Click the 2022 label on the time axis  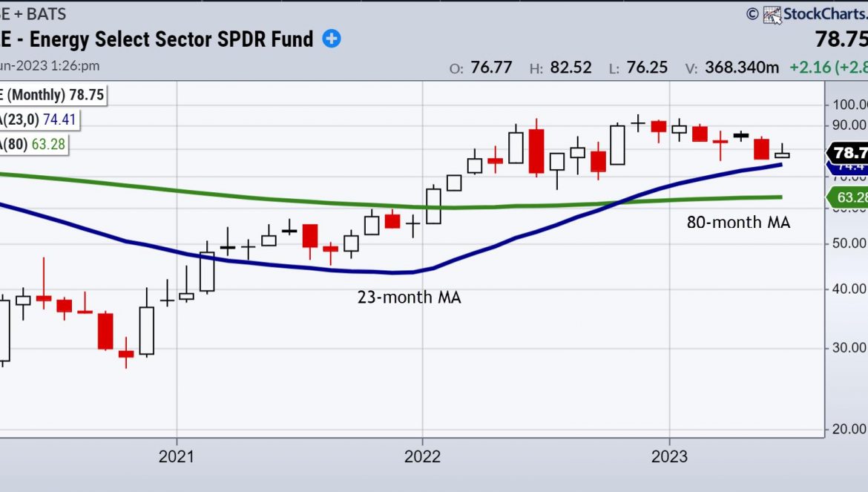point(422,456)
